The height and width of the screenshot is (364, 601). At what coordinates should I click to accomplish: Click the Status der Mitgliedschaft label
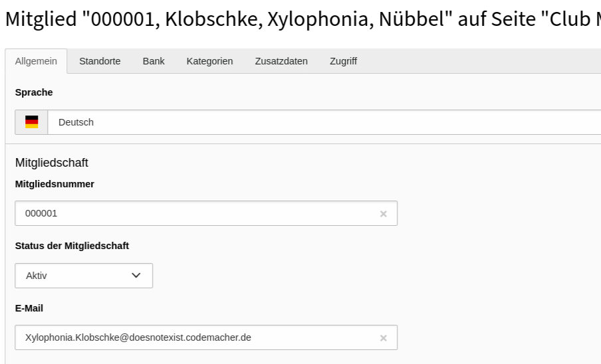(x=72, y=246)
